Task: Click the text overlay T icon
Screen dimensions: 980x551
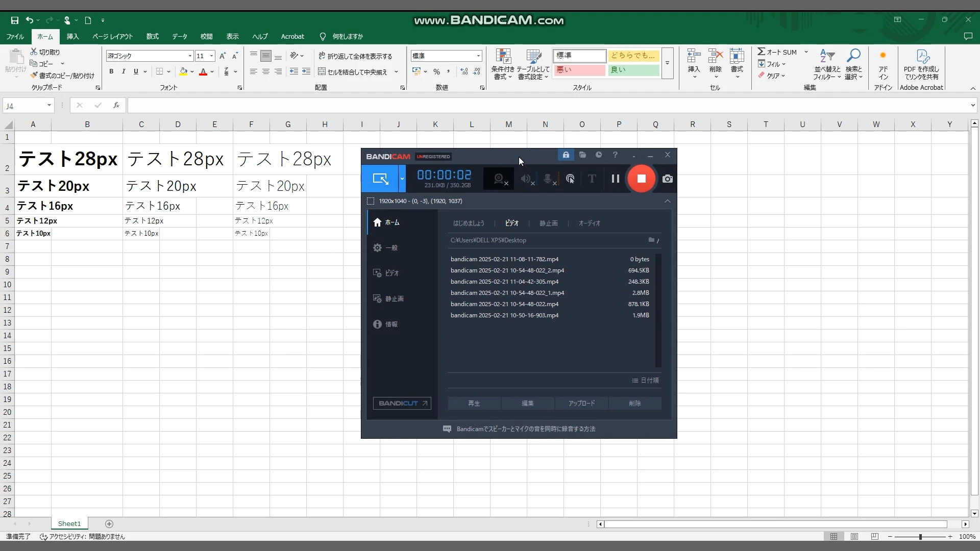Action: click(592, 179)
